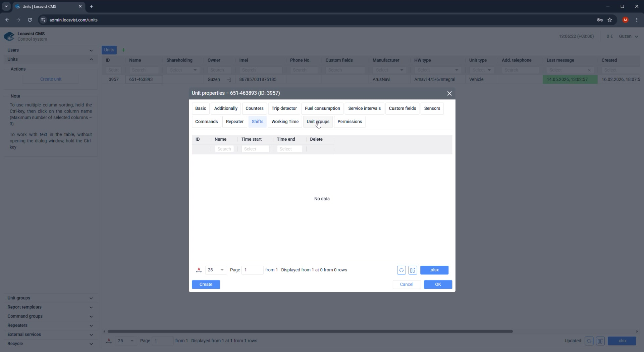644x352 pixels.
Task: Bookmark page with the star icon
Action: pyautogui.click(x=610, y=20)
